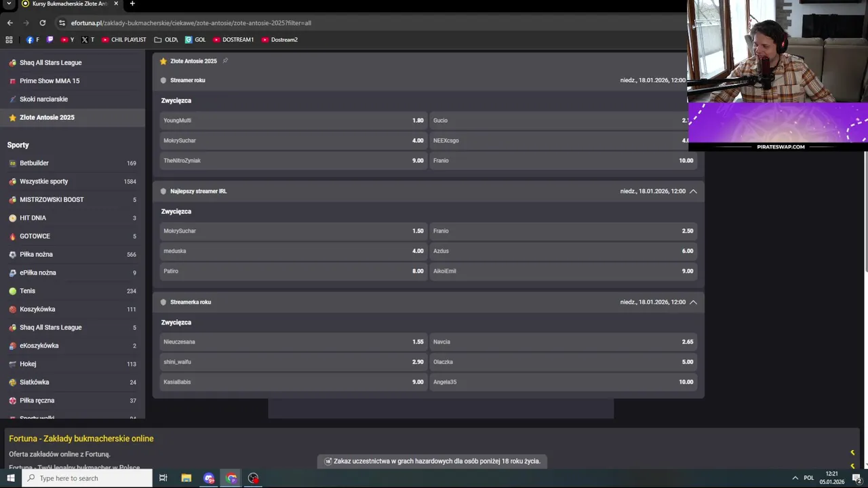View site information icon in address bar

click(62, 22)
